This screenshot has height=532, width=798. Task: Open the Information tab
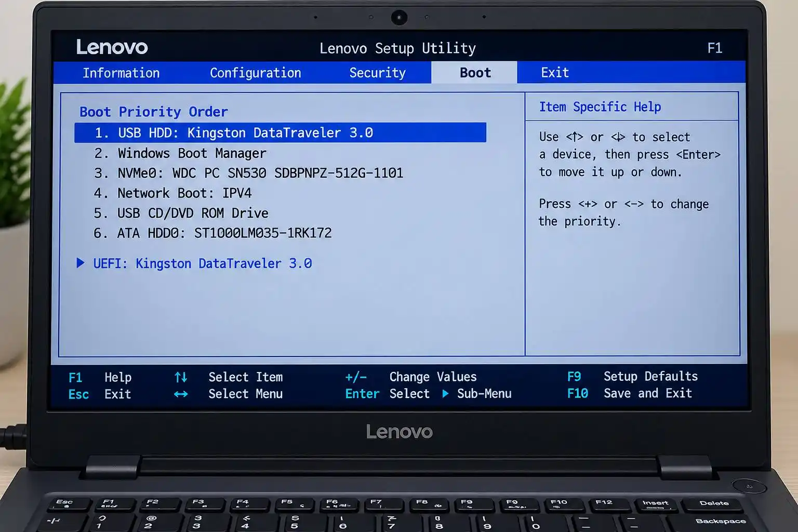pyautogui.click(x=121, y=73)
